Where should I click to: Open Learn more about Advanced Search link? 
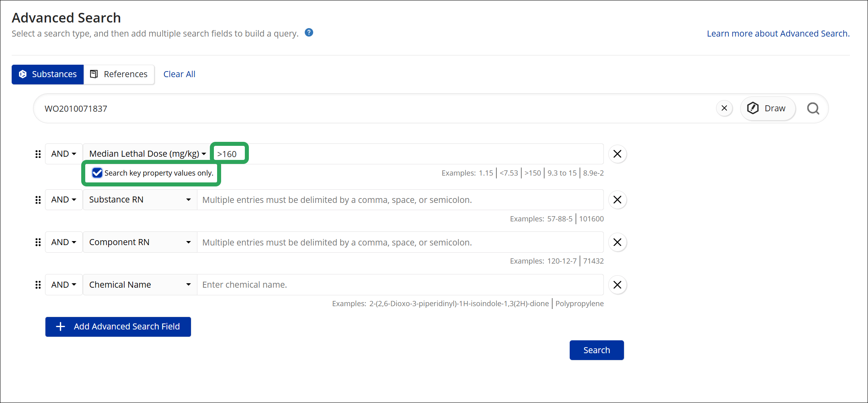point(778,33)
